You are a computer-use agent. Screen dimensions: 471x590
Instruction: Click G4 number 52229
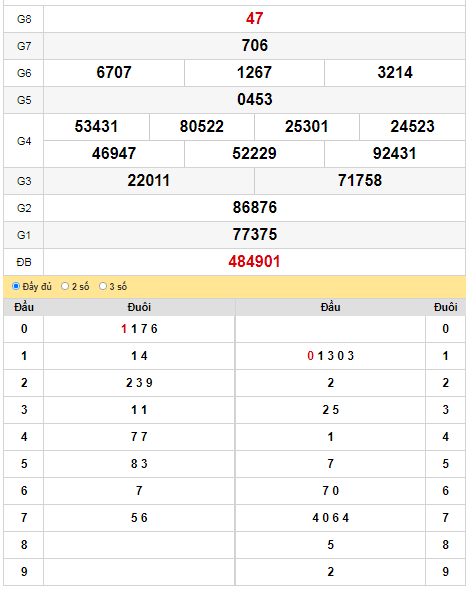254,154
